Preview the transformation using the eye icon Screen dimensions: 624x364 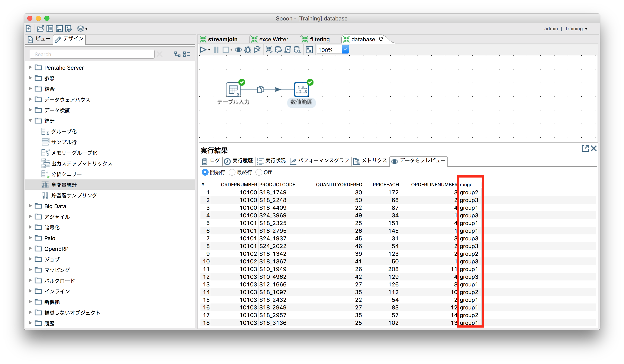click(238, 49)
